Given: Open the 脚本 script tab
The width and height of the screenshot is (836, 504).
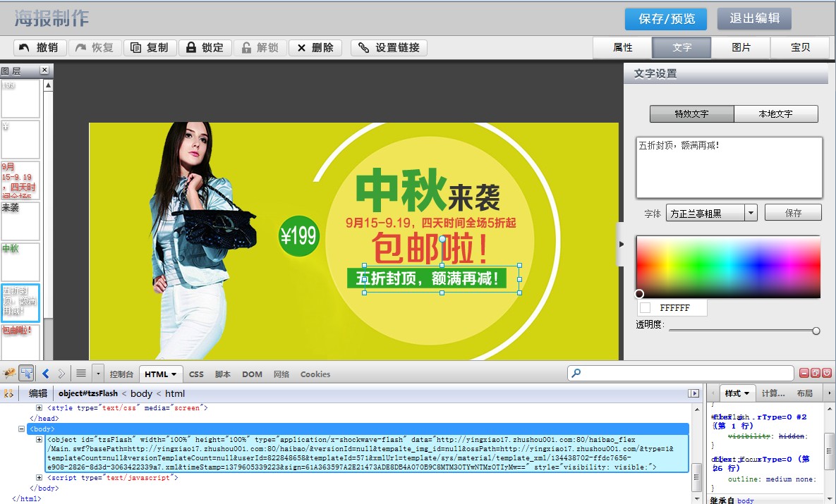Looking at the screenshot, I should 223,374.
